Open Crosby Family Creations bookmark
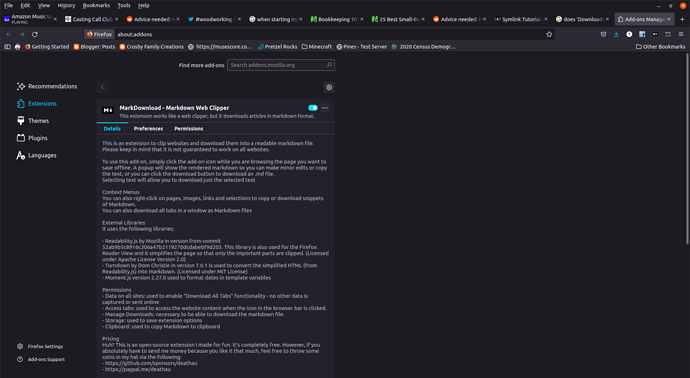The height and width of the screenshot is (378, 690). pyautogui.click(x=152, y=47)
